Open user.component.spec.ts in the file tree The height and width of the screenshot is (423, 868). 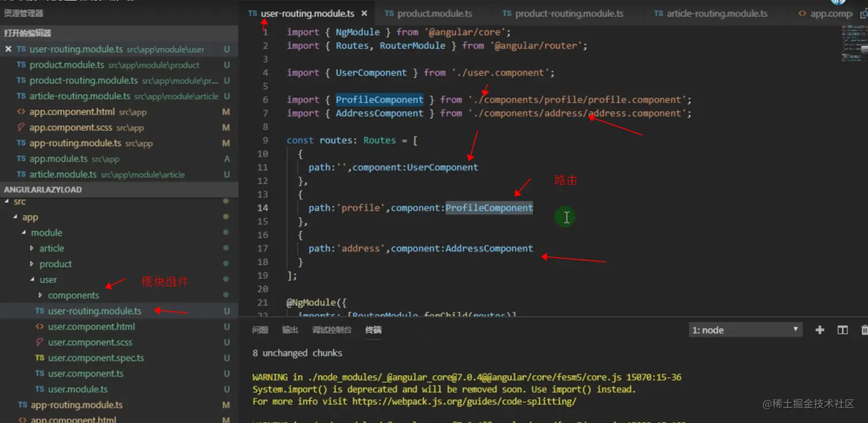[119, 358]
